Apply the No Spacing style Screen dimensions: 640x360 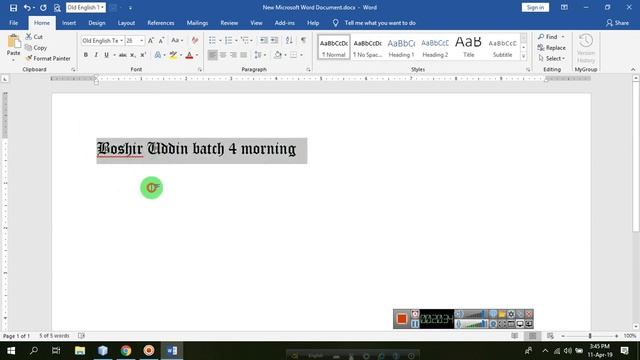[x=367, y=47]
